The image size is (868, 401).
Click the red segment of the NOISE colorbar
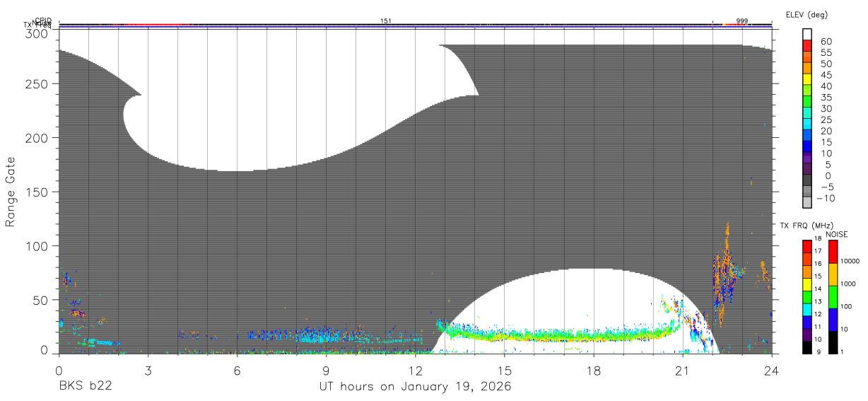[x=833, y=252]
